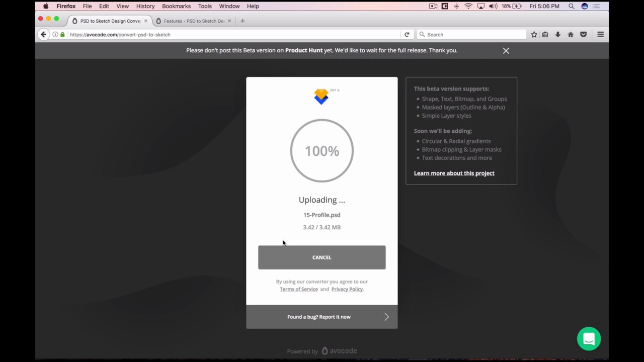The width and height of the screenshot is (644, 362).
Task: Open the Firefox application menu
Action: (66, 6)
